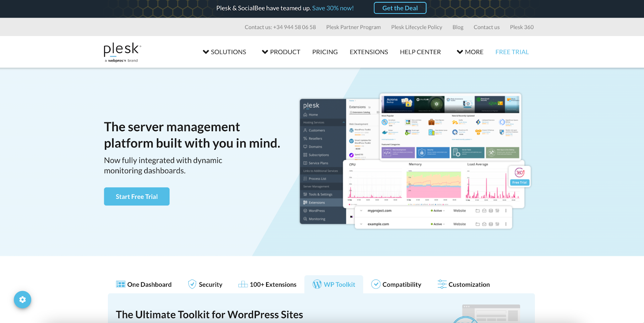Click the FREE TRIAL nav link
The width and height of the screenshot is (644, 323).
tap(512, 52)
